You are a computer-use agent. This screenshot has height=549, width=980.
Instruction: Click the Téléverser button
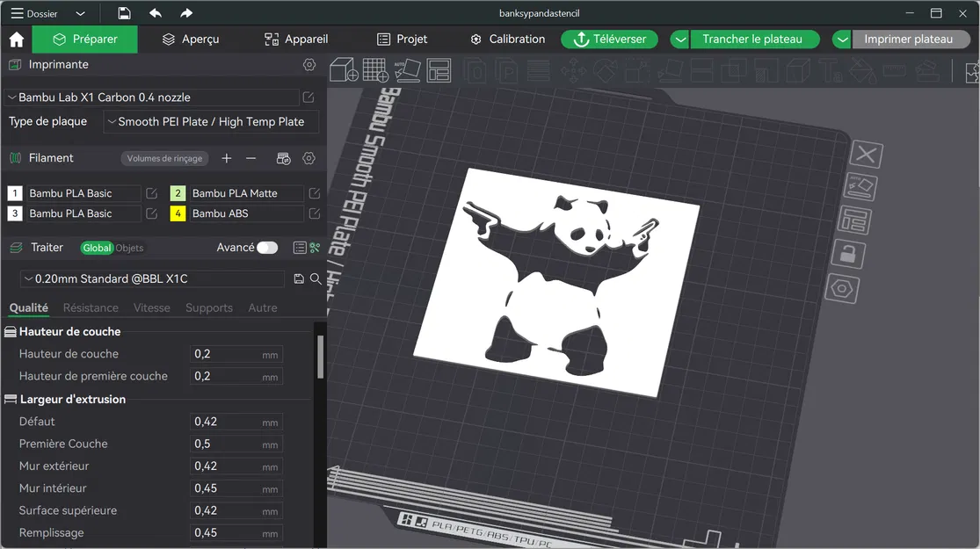coord(609,40)
